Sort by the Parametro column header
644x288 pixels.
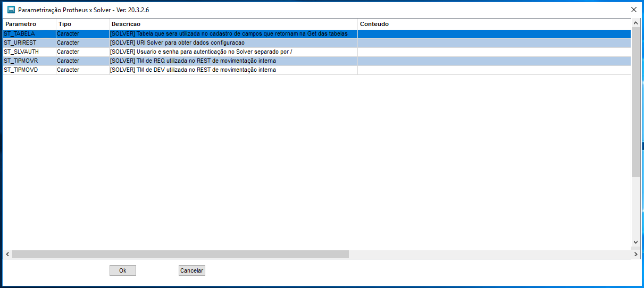click(x=30, y=24)
